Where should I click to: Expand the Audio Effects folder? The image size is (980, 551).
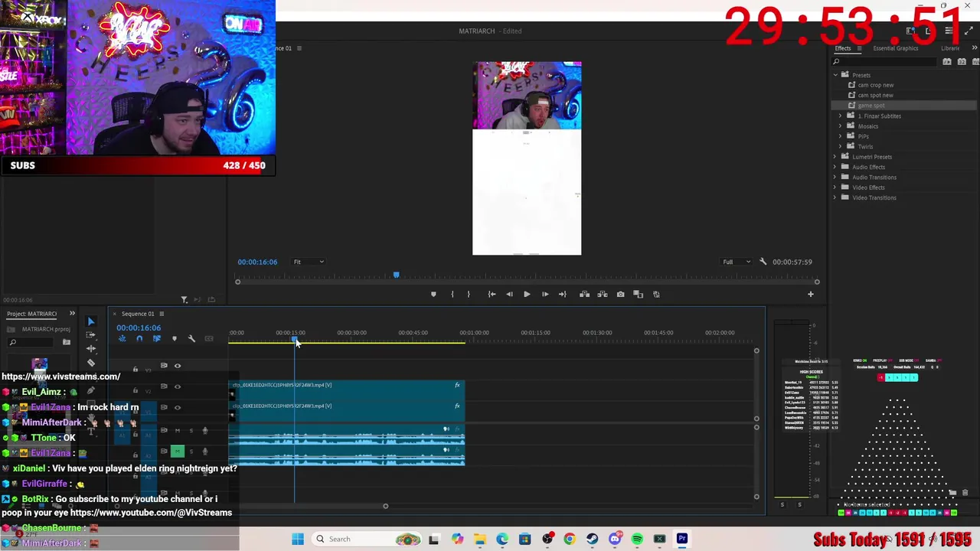tap(835, 167)
